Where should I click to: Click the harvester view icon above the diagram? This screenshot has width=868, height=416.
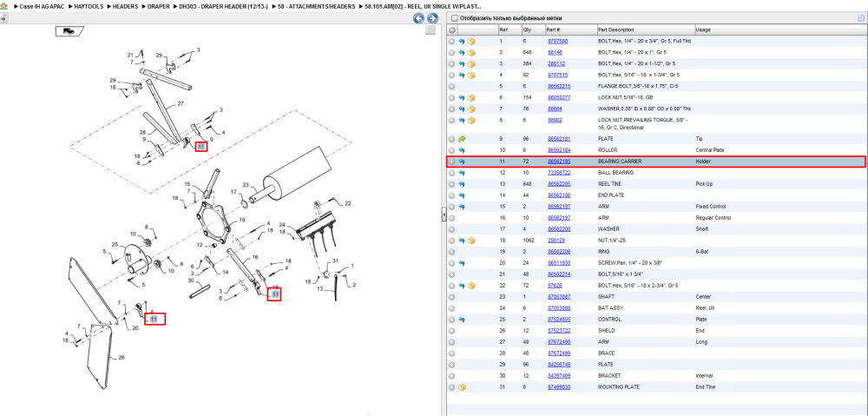click(x=69, y=31)
